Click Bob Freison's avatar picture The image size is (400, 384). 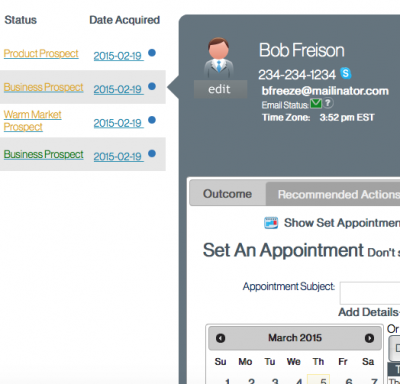219,58
